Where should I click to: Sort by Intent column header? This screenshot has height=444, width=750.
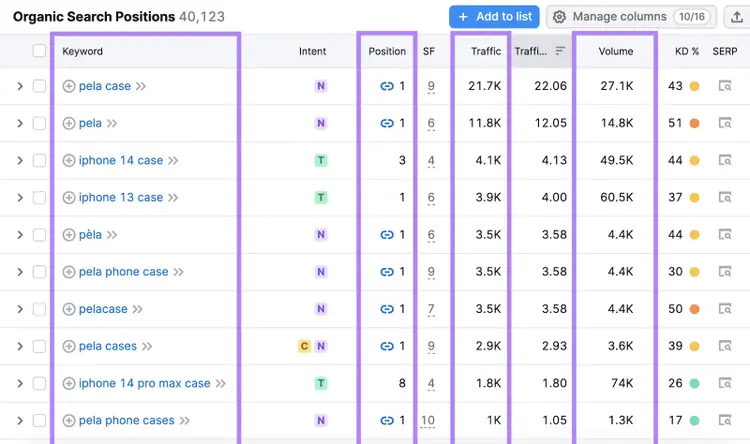click(x=312, y=51)
